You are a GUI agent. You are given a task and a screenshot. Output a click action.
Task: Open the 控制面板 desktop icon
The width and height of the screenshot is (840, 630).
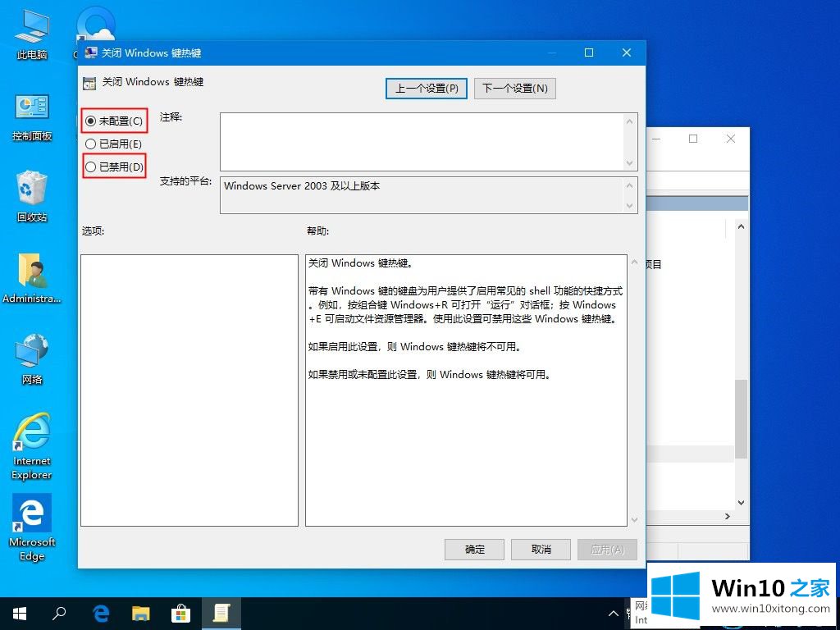[32, 116]
